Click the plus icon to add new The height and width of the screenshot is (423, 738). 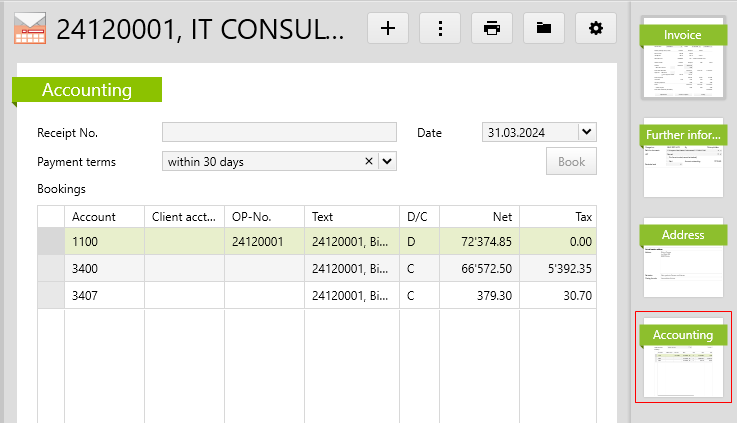(388, 28)
